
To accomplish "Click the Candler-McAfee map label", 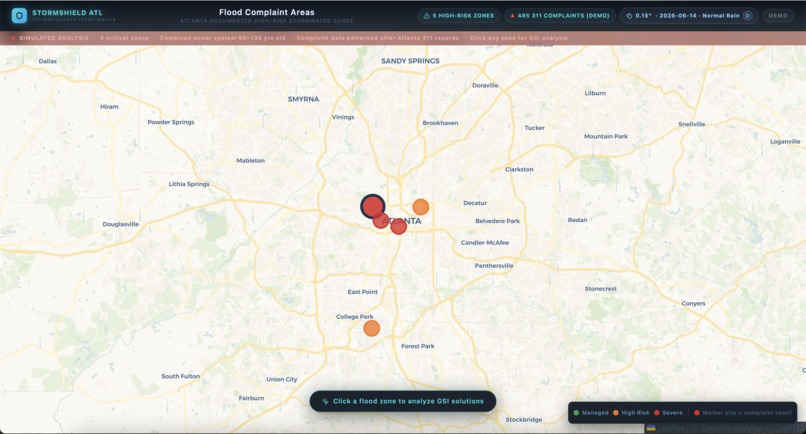I will [x=485, y=243].
